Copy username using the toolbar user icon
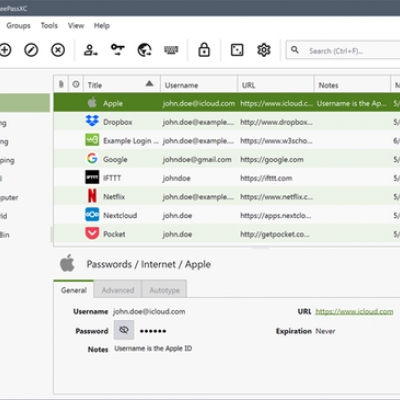Screen dimensions: 400x400 pos(90,50)
